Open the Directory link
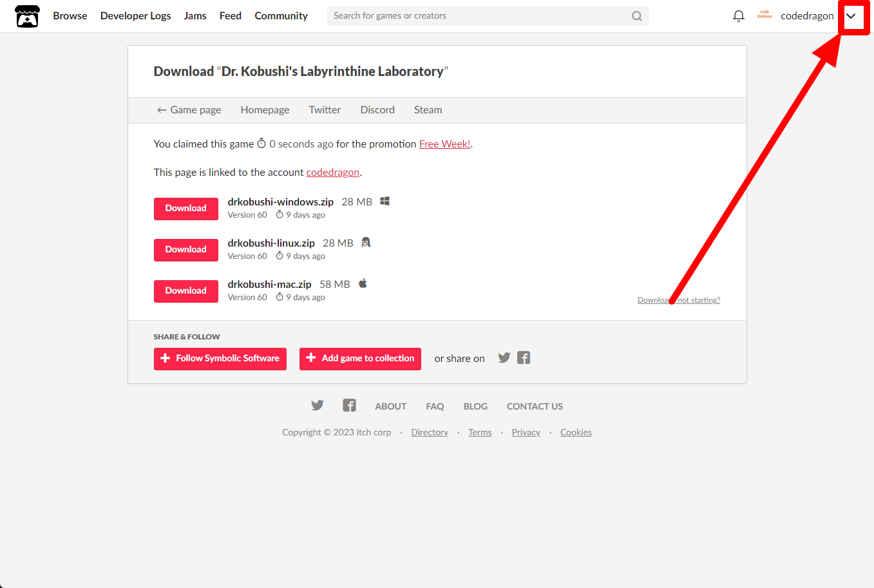The image size is (874, 588). pyautogui.click(x=430, y=433)
